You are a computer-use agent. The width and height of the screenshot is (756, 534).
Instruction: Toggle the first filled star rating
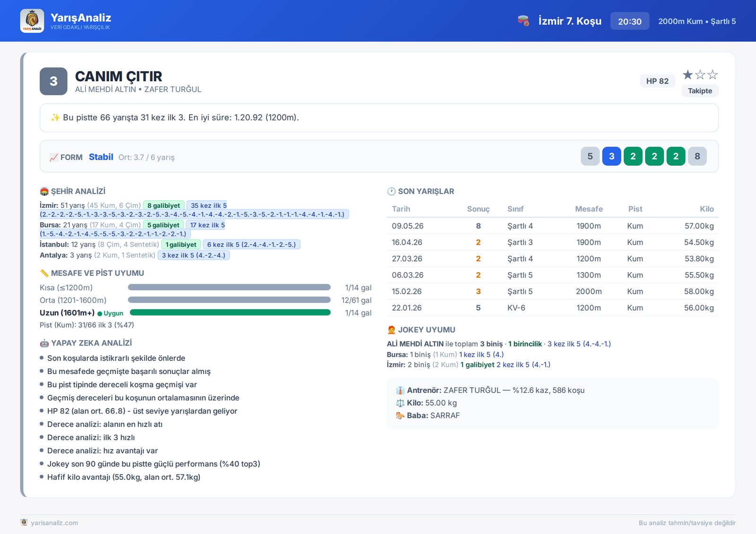[688, 75]
